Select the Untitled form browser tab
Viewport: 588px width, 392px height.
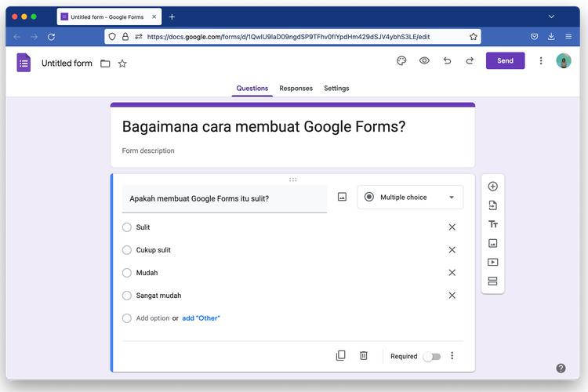[x=109, y=17]
